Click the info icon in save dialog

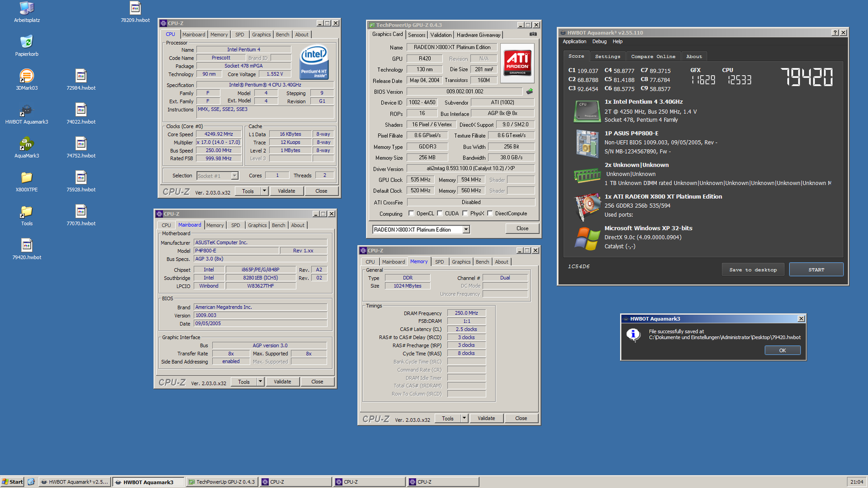[x=633, y=335]
